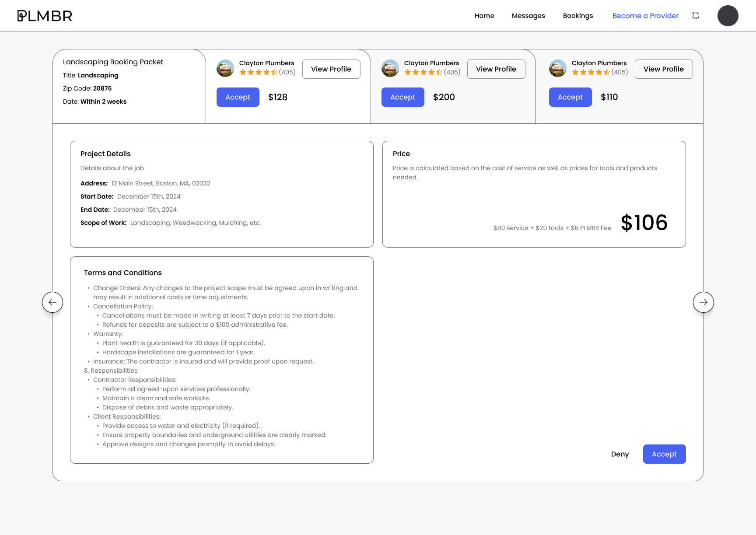View Profile for the $110 provider
This screenshot has width=756, height=535.
coord(663,69)
